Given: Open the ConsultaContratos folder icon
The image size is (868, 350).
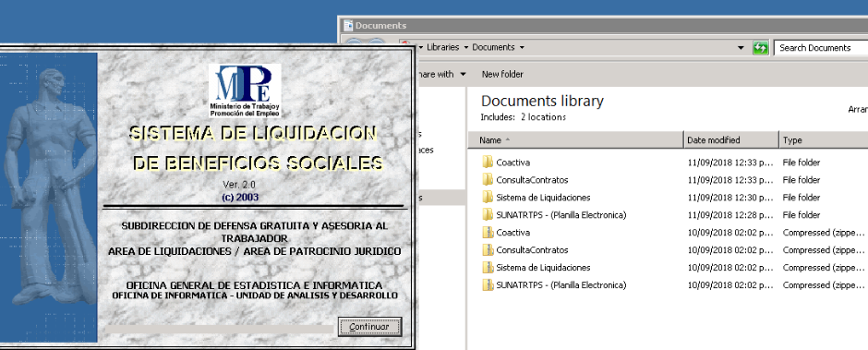Looking at the screenshot, I should pos(488,179).
